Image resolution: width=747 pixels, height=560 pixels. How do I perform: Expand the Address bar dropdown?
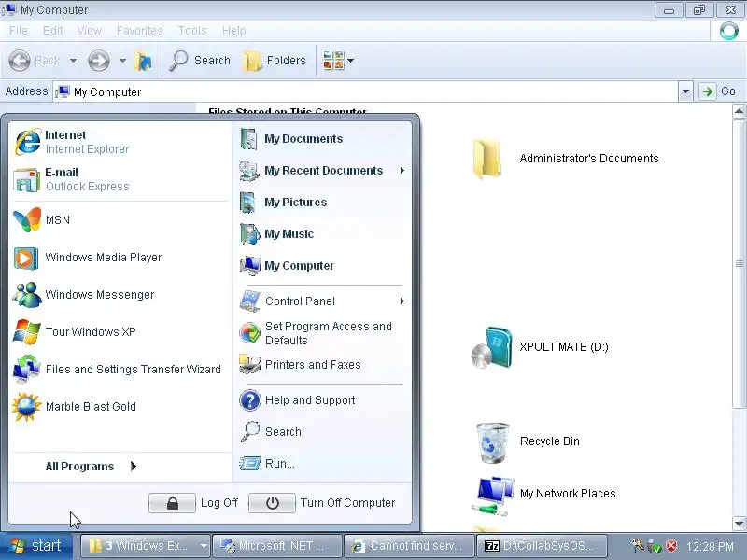click(685, 91)
